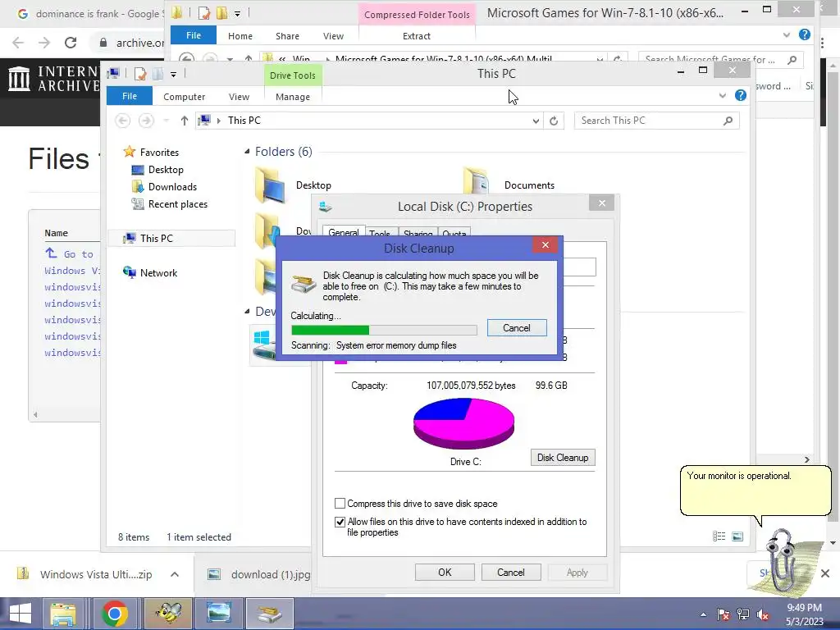This screenshot has width=840, height=630.
Task: Cancel the Disk Cleanup calculation
Action: [x=517, y=328]
